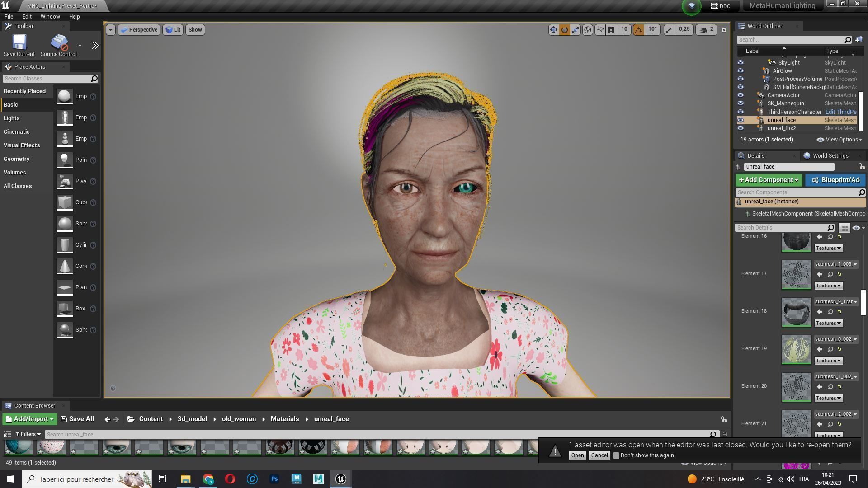868x488 pixels.
Task: Click the Add Component button
Action: [x=769, y=180]
